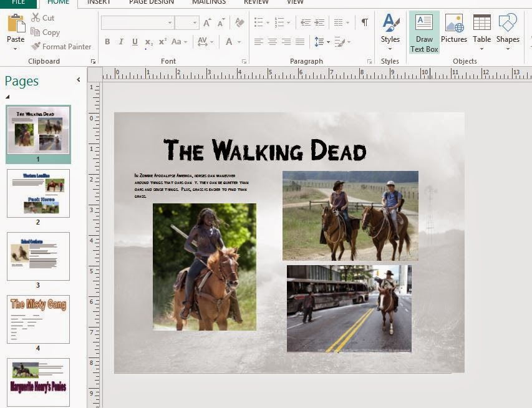
Task: Click Cut in the Clipboard group
Action: (43, 17)
